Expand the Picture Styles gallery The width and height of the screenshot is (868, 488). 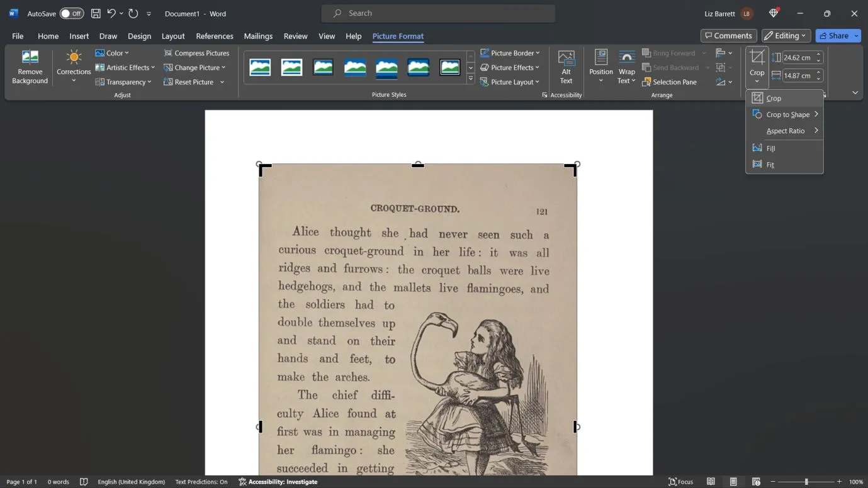[471, 78]
